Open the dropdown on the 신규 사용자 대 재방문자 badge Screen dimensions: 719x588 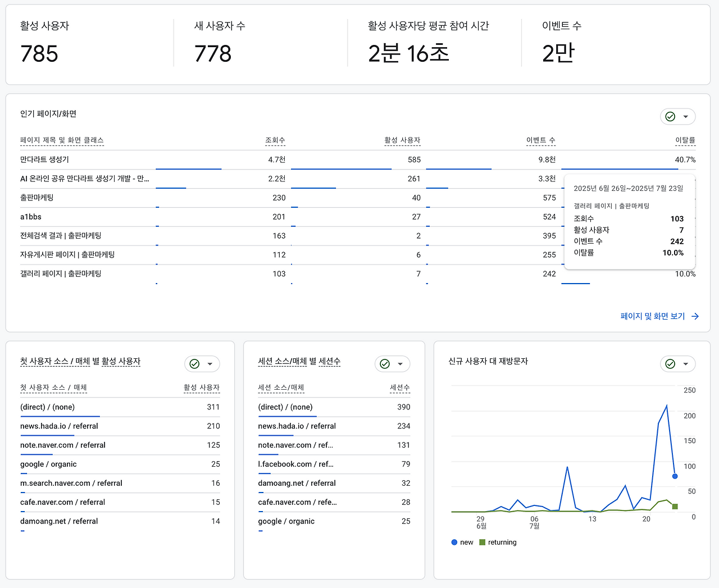coord(685,363)
